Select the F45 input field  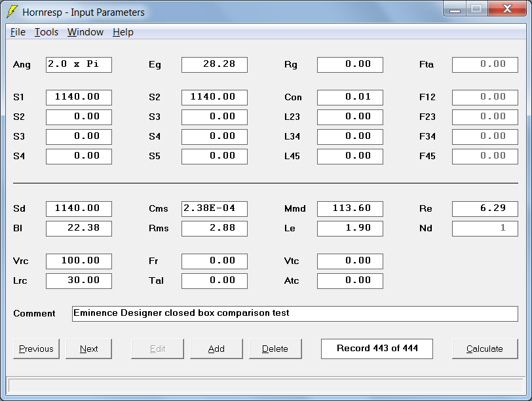coord(485,157)
